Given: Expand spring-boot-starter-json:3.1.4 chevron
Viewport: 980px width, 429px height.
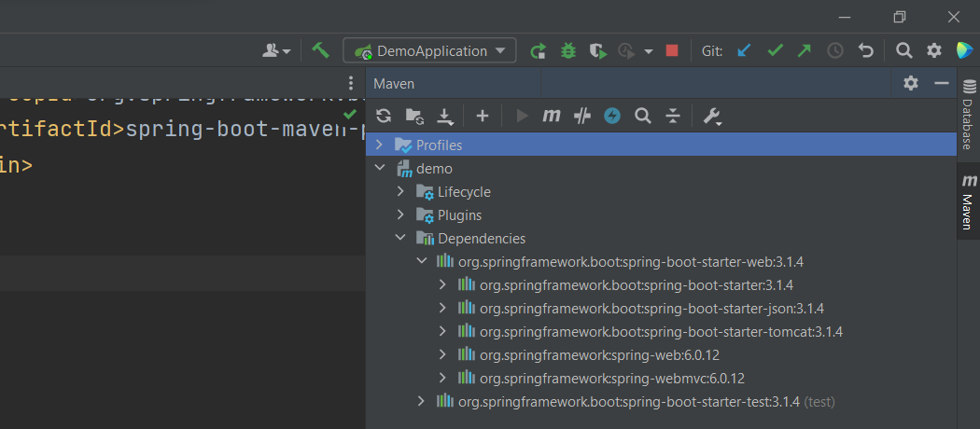Looking at the screenshot, I should click(x=442, y=308).
